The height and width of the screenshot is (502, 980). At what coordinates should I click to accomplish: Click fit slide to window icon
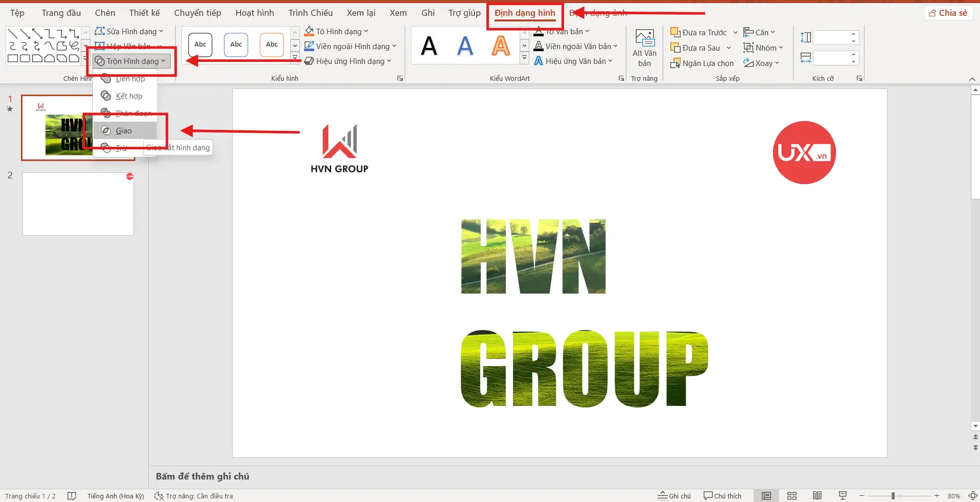(x=972, y=495)
